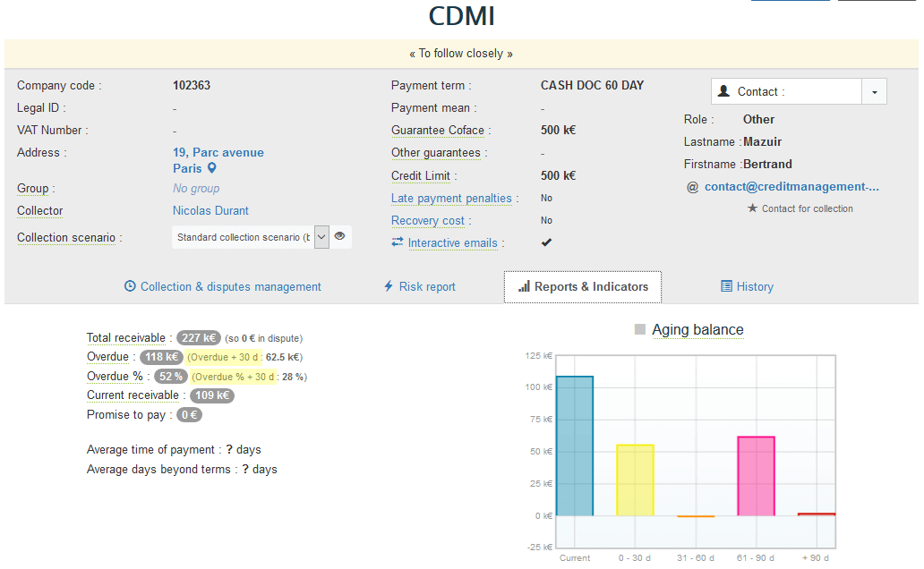Switch to the History tab
Screen dimensions: 924x569
pyautogui.click(x=747, y=286)
